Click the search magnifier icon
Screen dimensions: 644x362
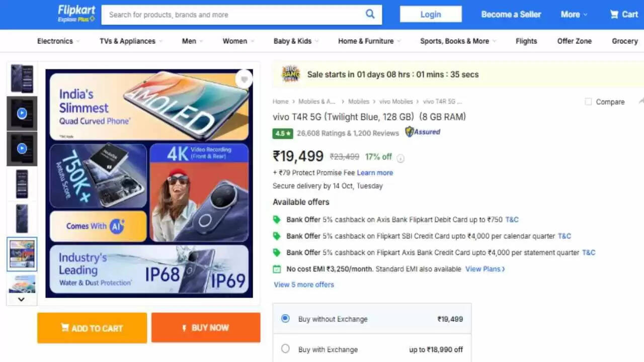370,14
